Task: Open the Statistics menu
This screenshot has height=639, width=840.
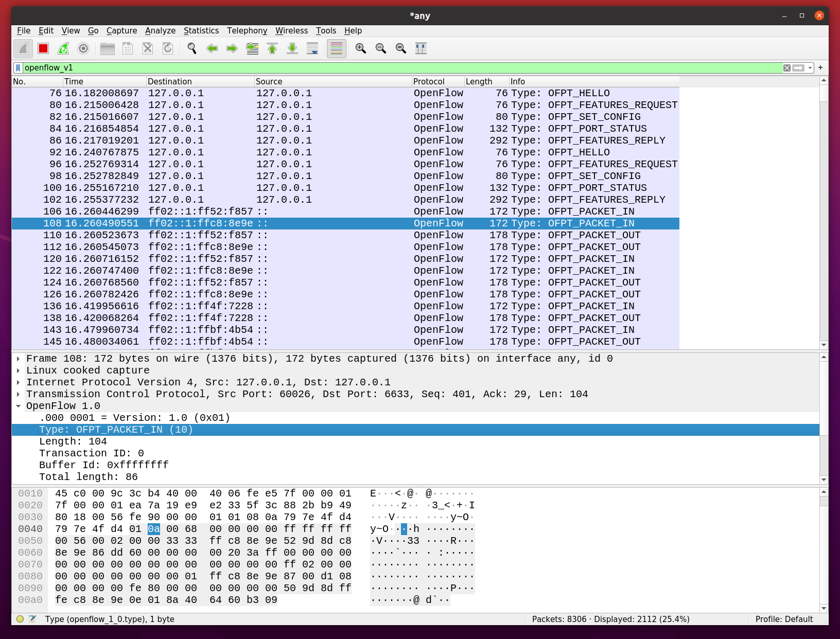Action: (x=201, y=31)
